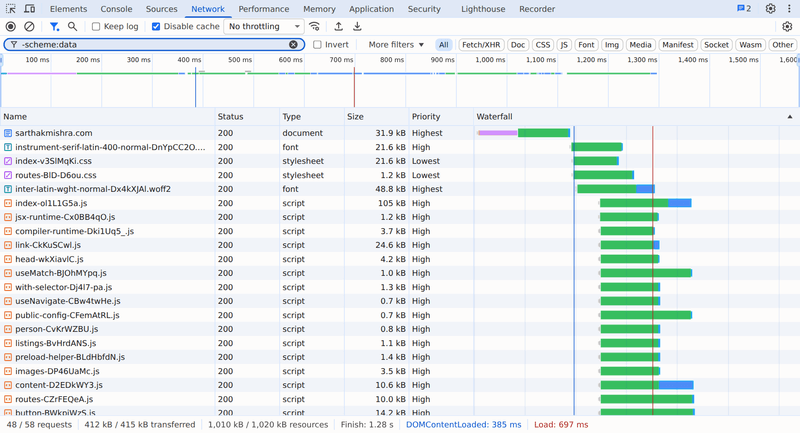Image resolution: width=800 pixels, height=433 pixels.
Task: Filter requests by Other type
Action: (783, 45)
